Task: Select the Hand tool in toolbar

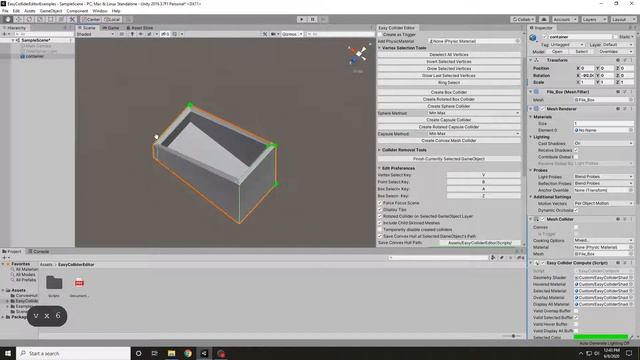Action: tap(7, 19)
